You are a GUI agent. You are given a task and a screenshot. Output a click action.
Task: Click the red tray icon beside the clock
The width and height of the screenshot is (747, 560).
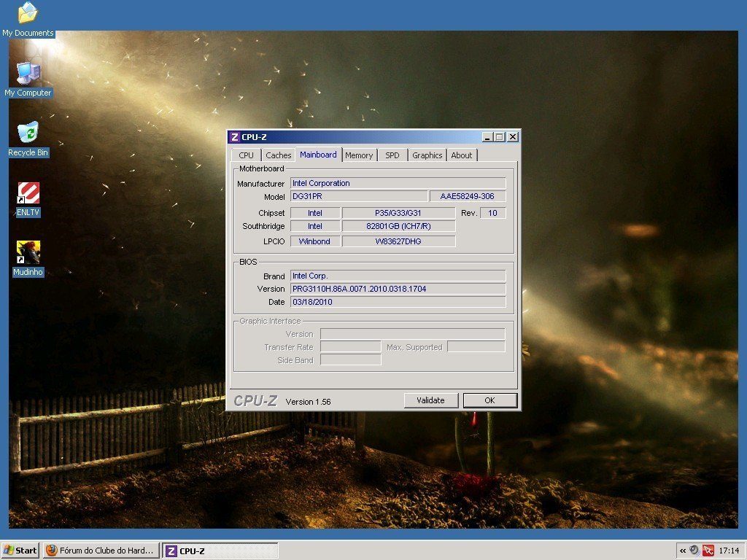coord(708,551)
